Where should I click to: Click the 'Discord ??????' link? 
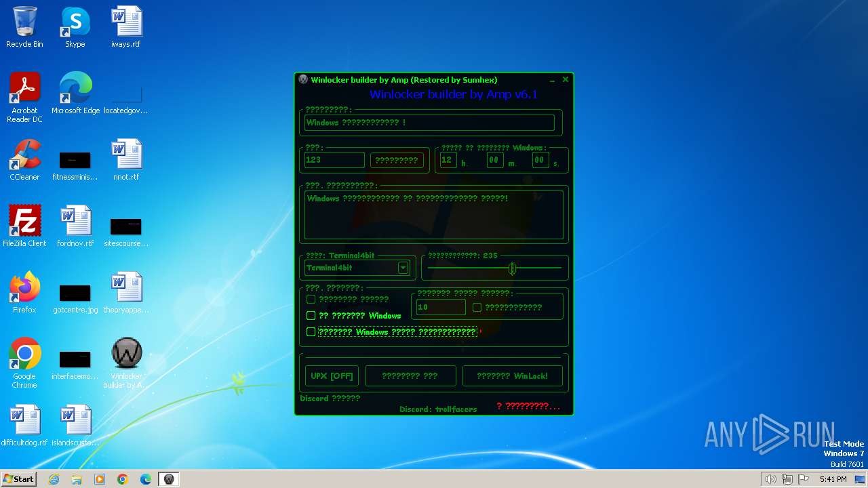coord(330,399)
